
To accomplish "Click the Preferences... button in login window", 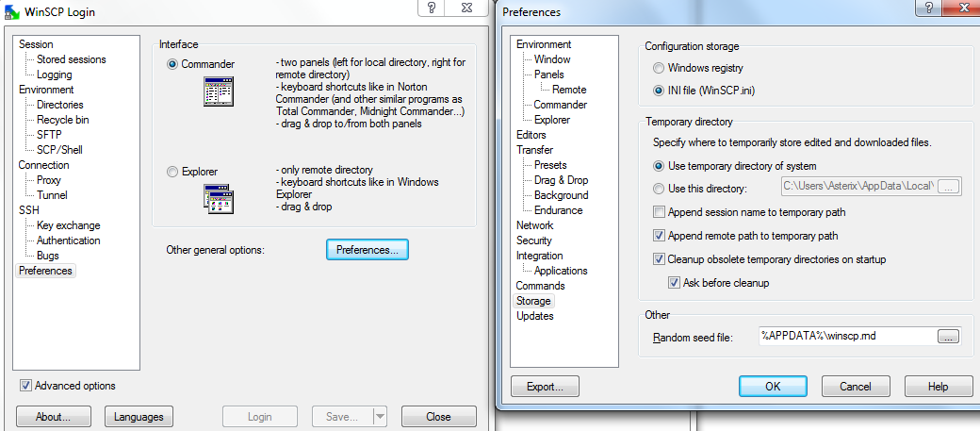I will [x=367, y=250].
